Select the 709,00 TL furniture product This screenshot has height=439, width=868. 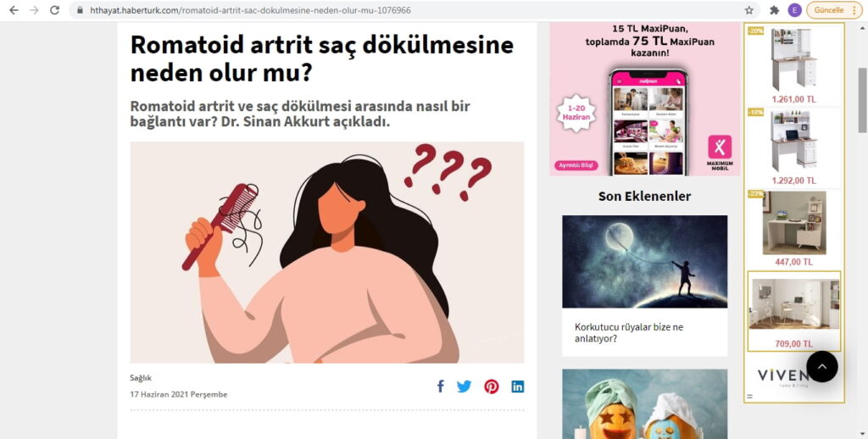click(793, 311)
